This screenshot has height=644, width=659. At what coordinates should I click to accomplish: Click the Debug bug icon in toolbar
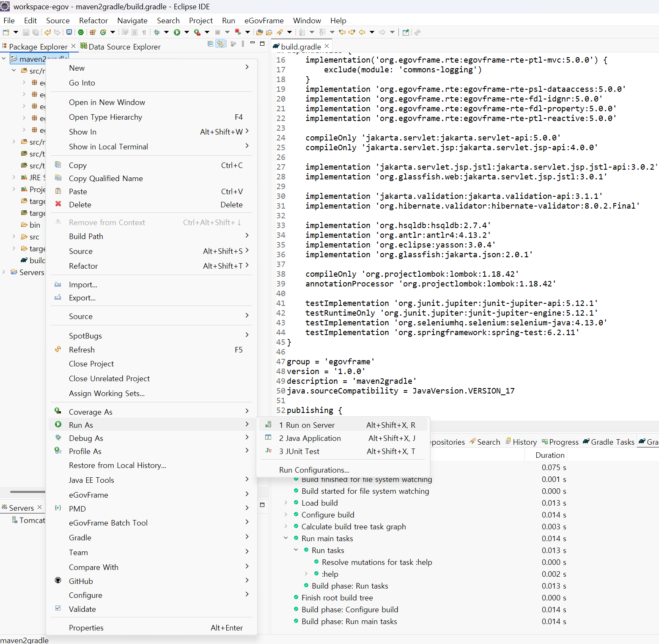[157, 32]
